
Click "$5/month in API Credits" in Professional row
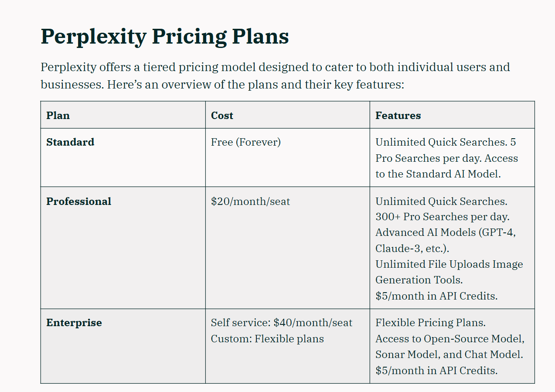[x=436, y=296]
